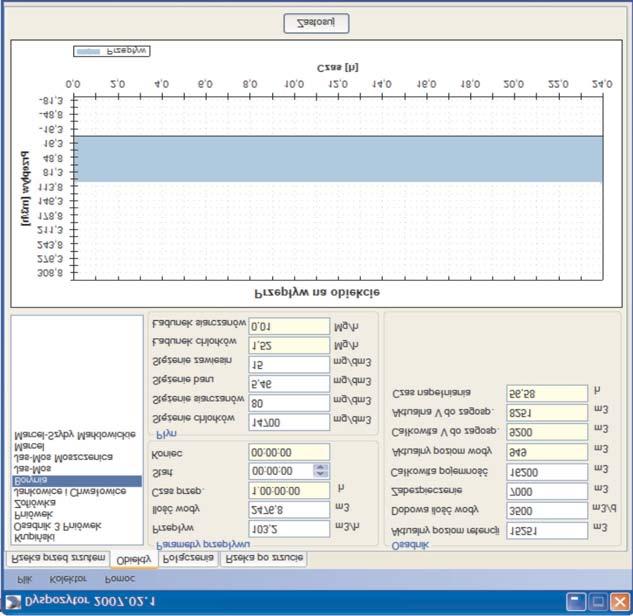The width and height of the screenshot is (633, 616).
Task: Select Kupiński in the object list
Action: [34, 537]
